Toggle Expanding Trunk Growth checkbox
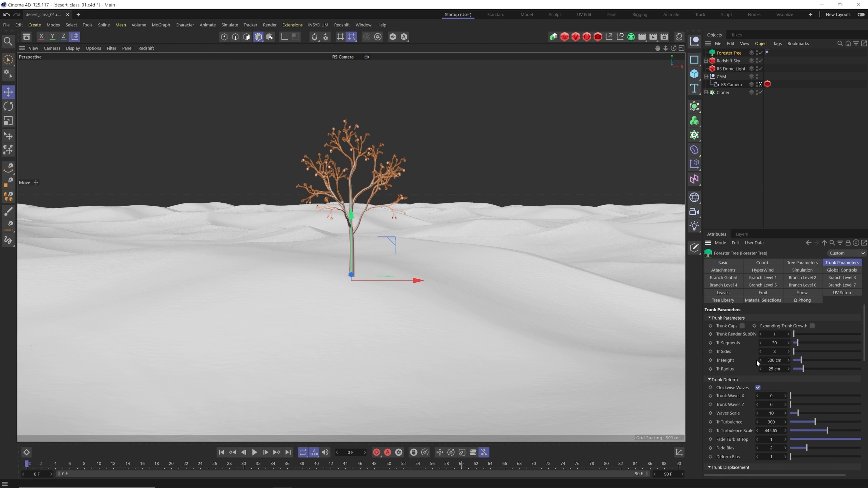 click(812, 326)
